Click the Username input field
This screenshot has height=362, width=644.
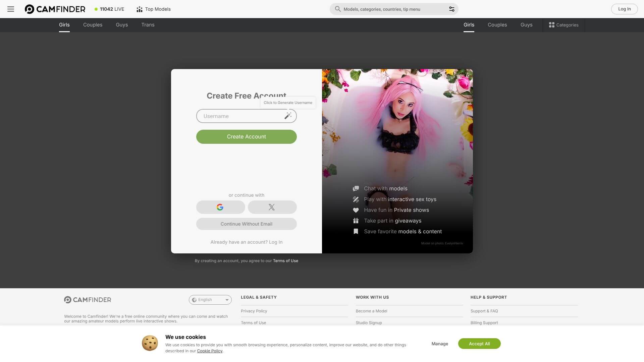click(238, 116)
